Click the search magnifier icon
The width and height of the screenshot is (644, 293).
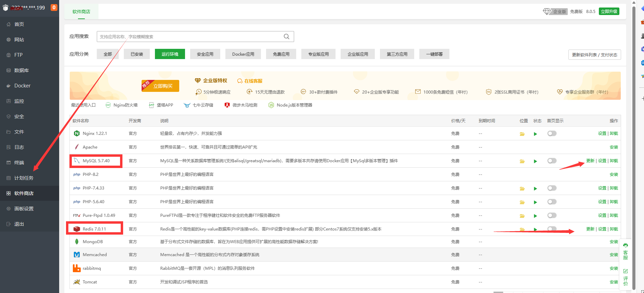click(287, 37)
